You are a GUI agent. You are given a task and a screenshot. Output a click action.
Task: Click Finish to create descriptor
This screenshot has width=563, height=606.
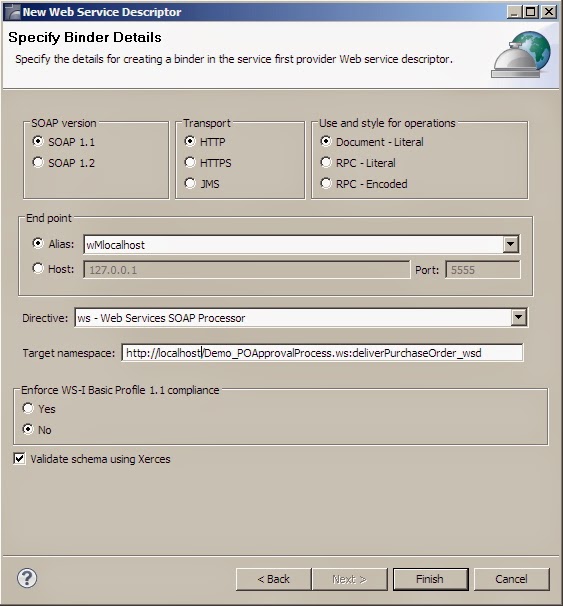coord(430,579)
